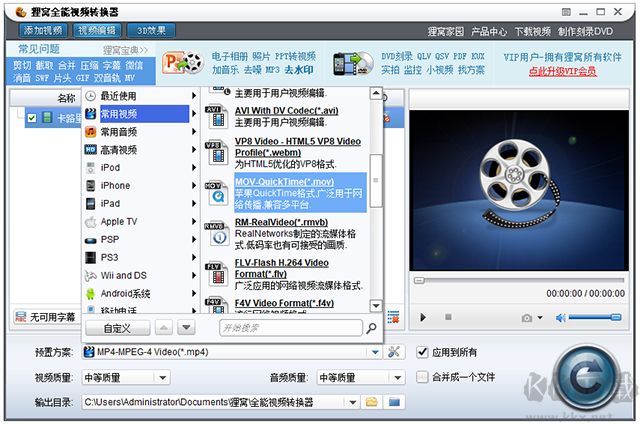The height and width of the screenshot is (424, 640).
Task: Open 视频质量 dropdown
Action: click(162, 377)
